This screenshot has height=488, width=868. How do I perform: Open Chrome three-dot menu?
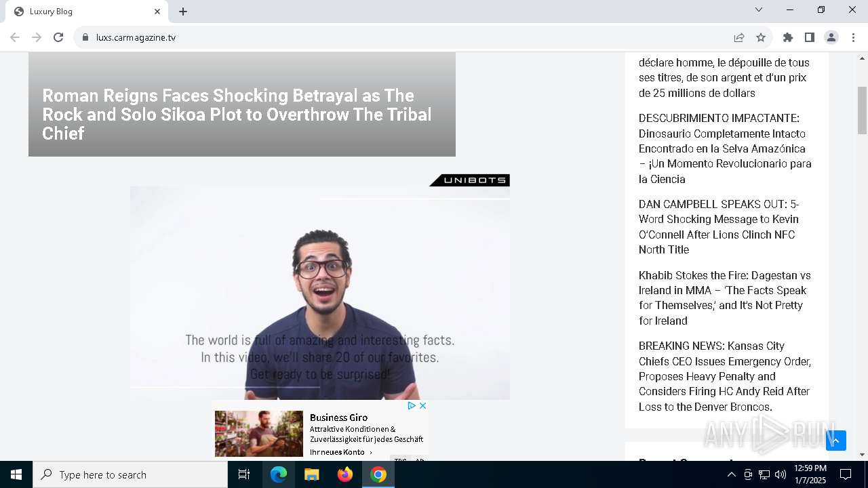(x=853, y=37)
